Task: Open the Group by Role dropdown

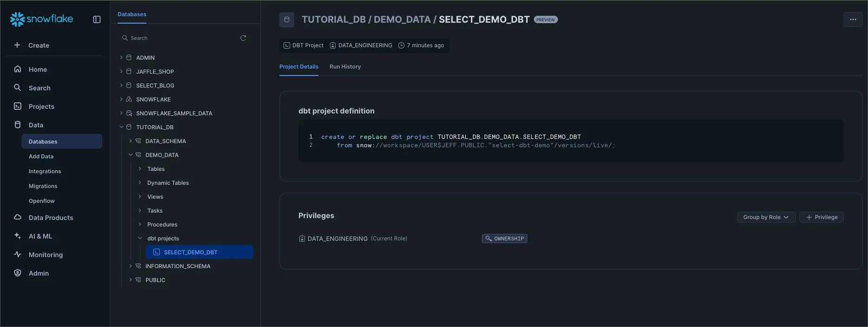Action: tap(766, 217)
